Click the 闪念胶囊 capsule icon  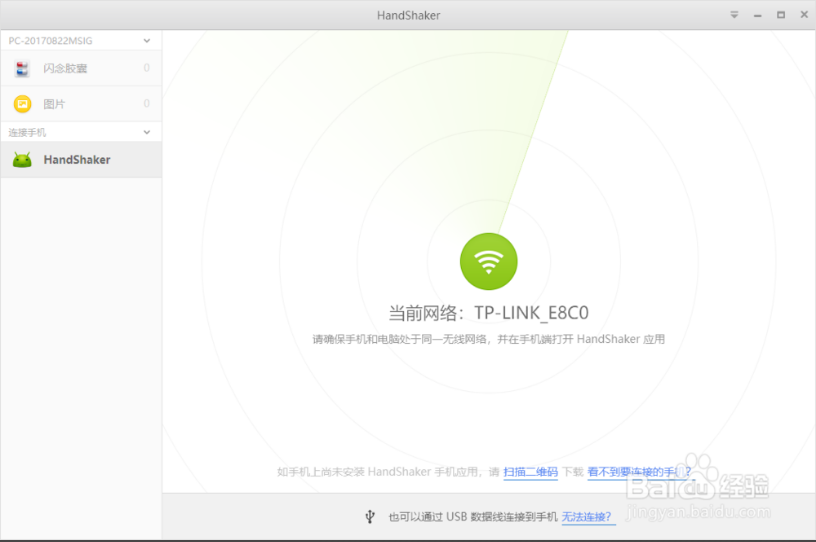[x=22, y=68]
